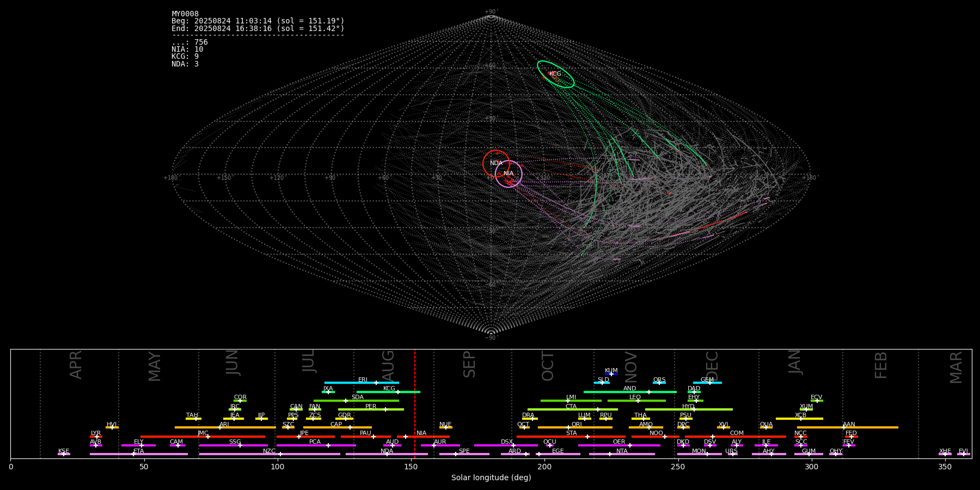Select the Beg: 20250824 11:03:14 line

258,21
